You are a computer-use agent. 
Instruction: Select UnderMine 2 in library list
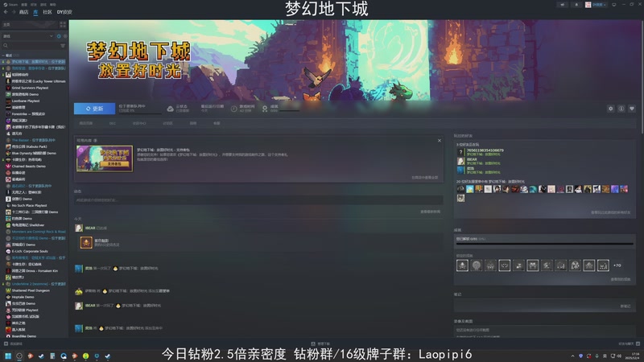point(38,284)
